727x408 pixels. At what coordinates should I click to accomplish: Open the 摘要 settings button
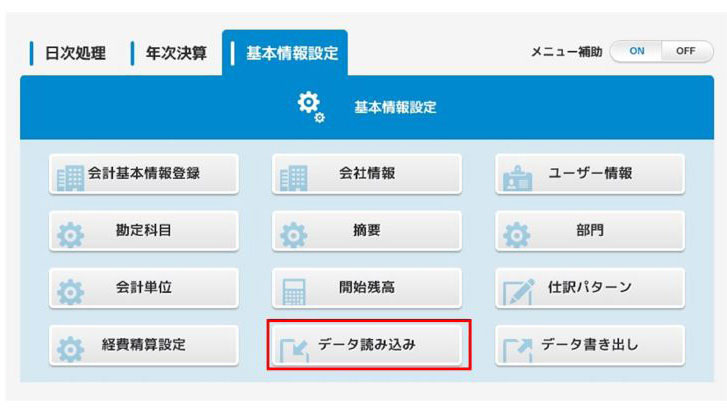[x=367, y=231]
